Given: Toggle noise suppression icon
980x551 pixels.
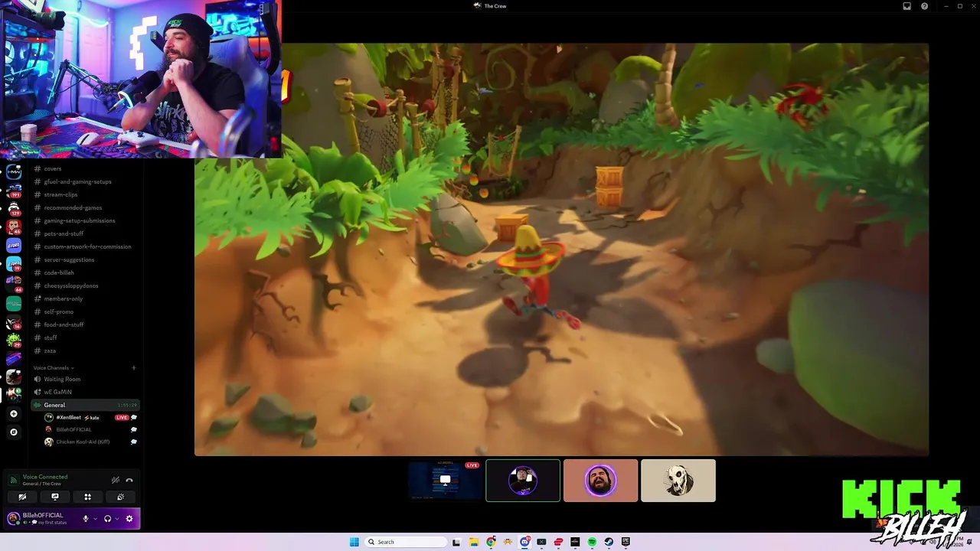Looking at the screenshot, I should [115, 480].
